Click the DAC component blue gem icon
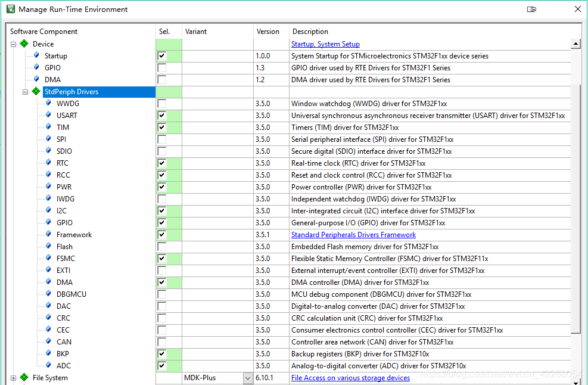588x385 pixels. tap(48, 306)
